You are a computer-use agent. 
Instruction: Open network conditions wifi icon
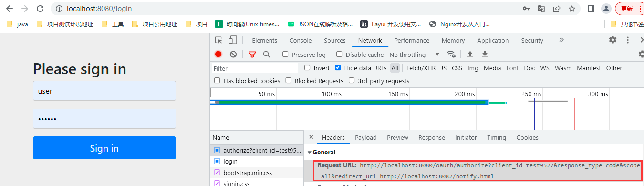pos(451,55)
